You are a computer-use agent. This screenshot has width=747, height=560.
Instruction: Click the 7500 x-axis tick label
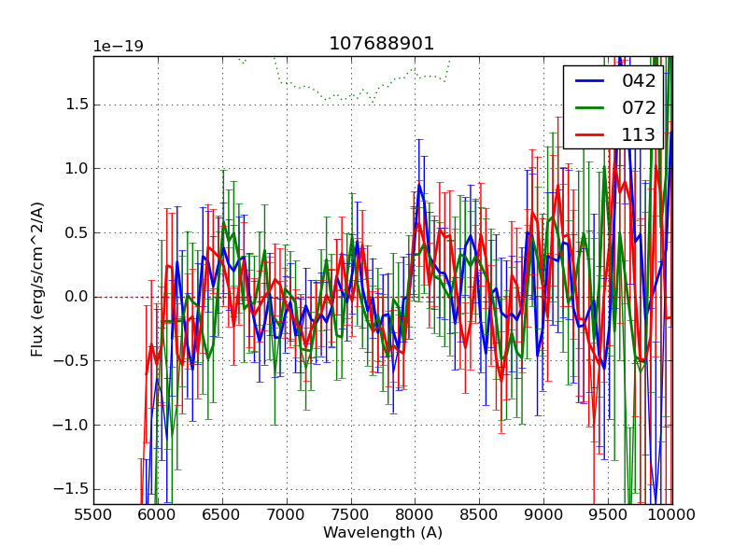(x=351, y=514)
